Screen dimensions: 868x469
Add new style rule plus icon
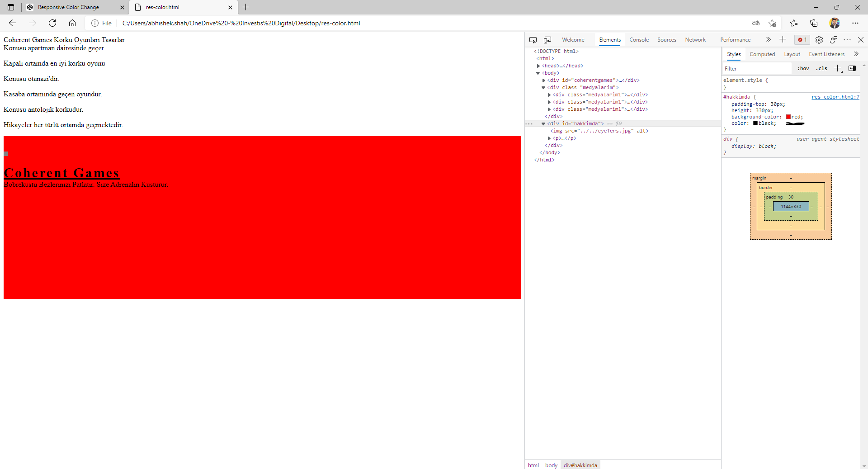pyautogui.click(x=838, y=68)
